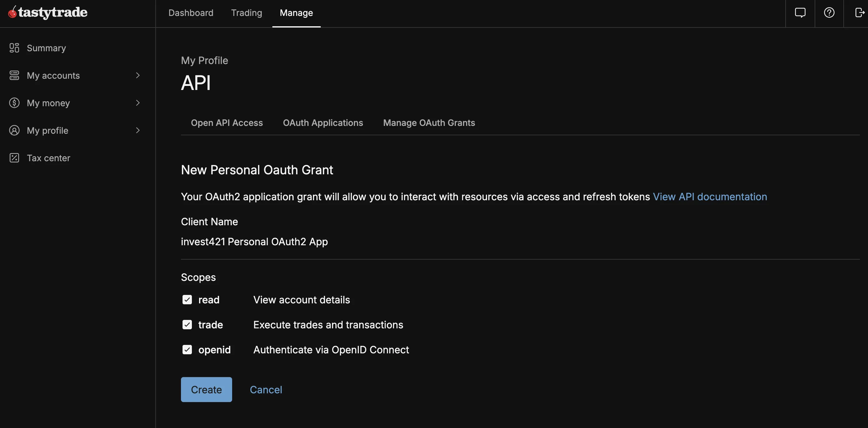Image resolution: width=868 pixels, height=428 pixels.
Task: Expand My money chevron arrow
Action: point(138,103)
